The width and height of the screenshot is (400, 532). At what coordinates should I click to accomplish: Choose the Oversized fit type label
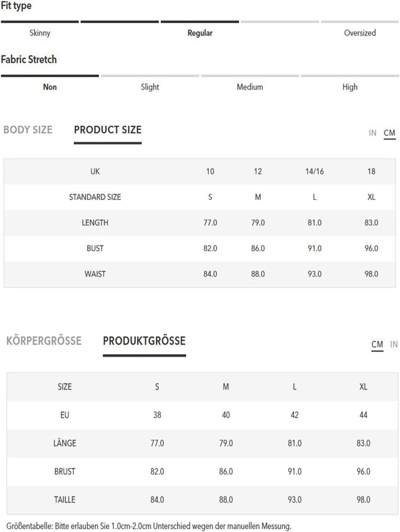coord(360,33)
